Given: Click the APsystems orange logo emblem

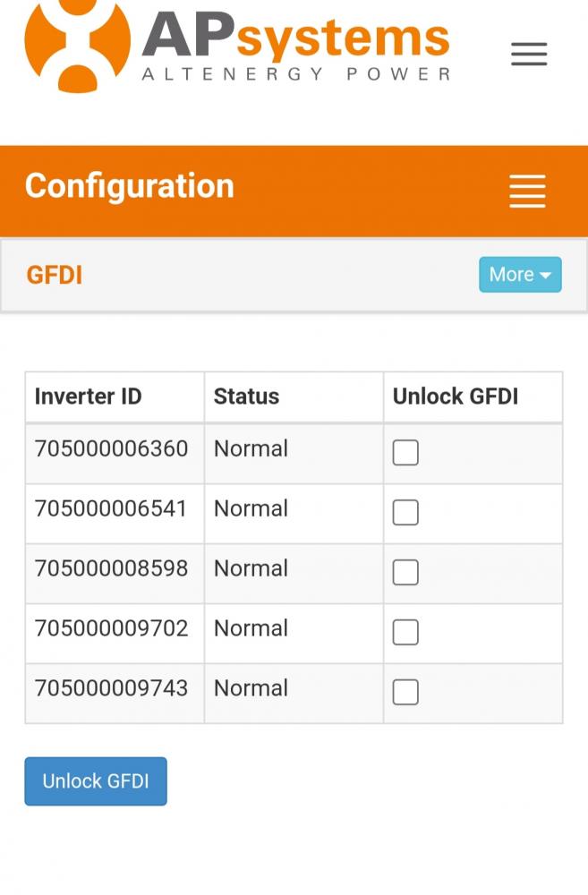Looking at the screenshot, I should [77, 46].
